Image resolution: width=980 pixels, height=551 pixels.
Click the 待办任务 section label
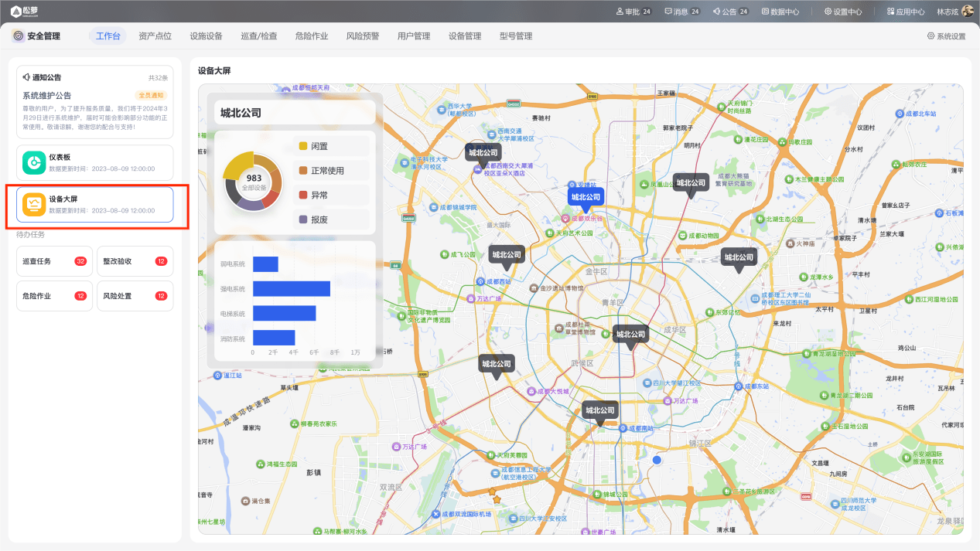click(x=31, y=234)
